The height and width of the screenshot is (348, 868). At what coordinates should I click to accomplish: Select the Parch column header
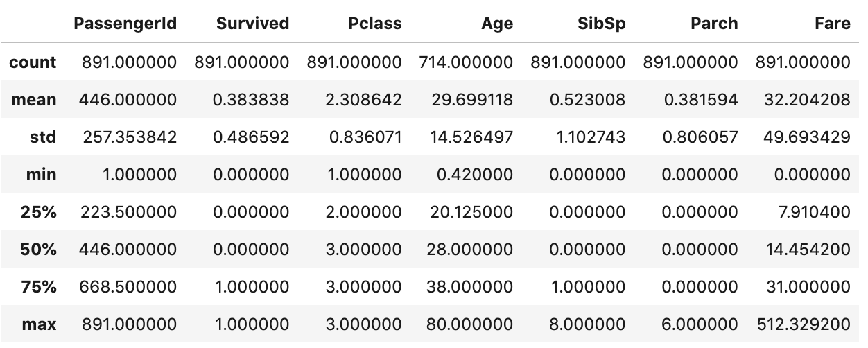714,24
